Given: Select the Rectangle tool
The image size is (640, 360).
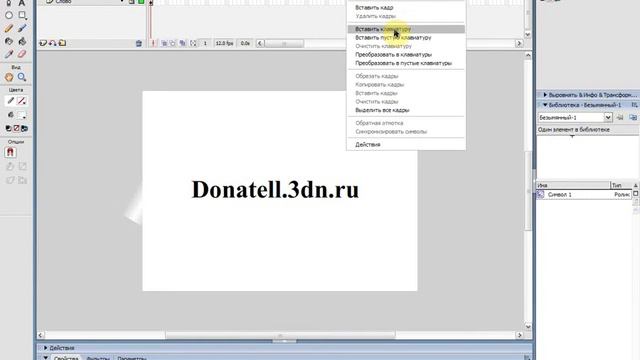Looking at the screenshot, I should (22, 16).
